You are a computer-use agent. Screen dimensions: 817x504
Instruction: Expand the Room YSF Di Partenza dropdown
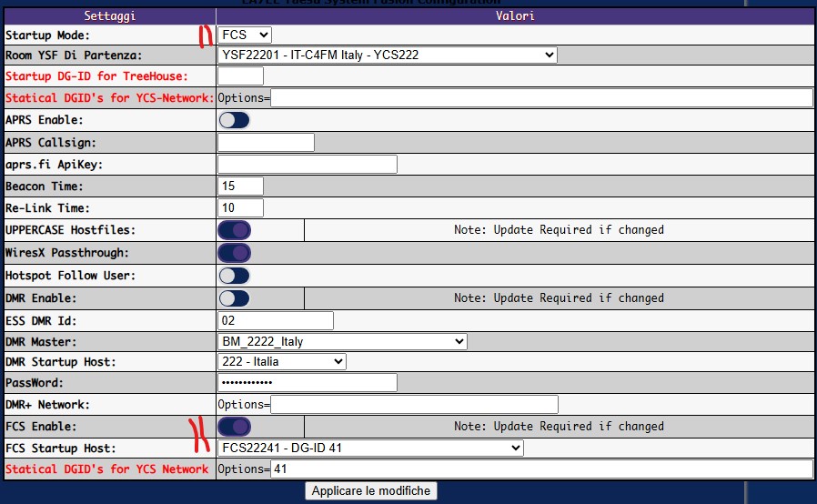tap(388, 55)
